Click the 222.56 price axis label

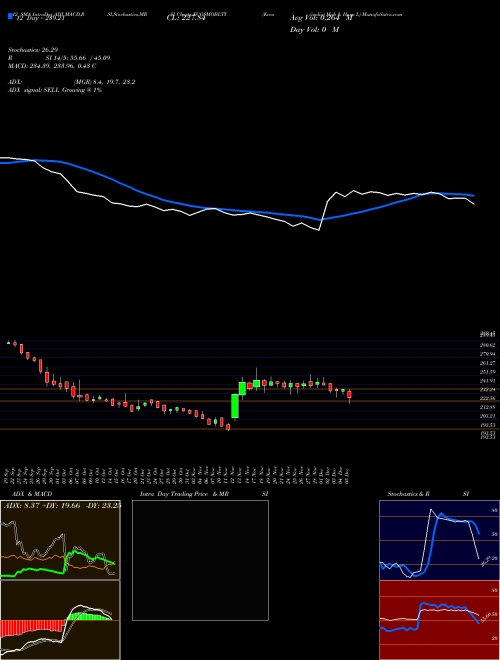[488, 398]
